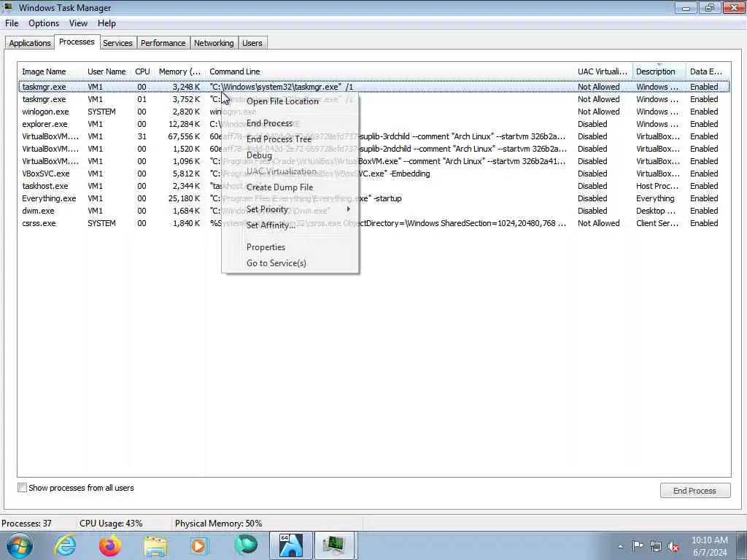Open the Action Center flag icon

pos(638,546)
